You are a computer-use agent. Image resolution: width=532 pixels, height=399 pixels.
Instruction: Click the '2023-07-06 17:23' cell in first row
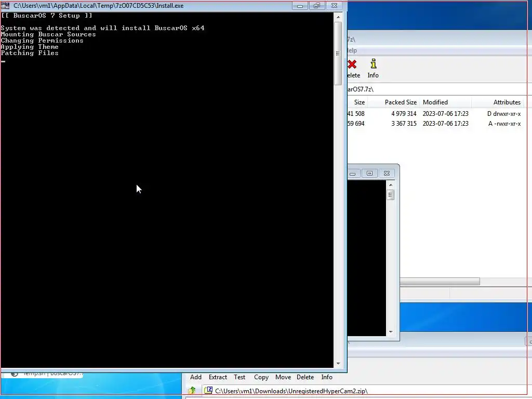[445, 114]
